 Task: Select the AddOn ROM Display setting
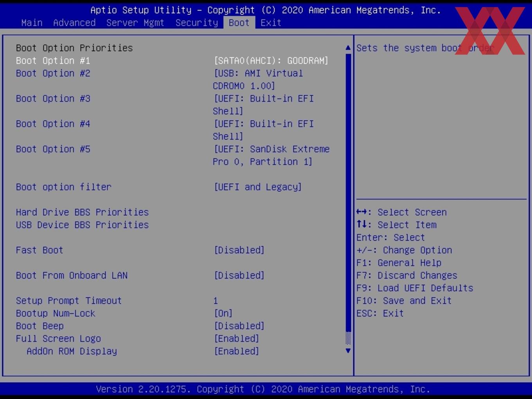click(x=72, y=351)
